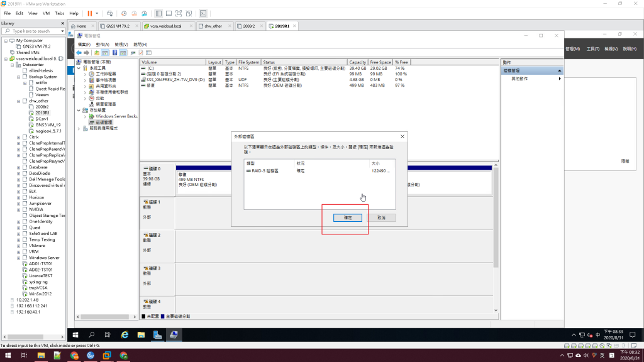Collapse the My Computer tree node

point(6,41)
